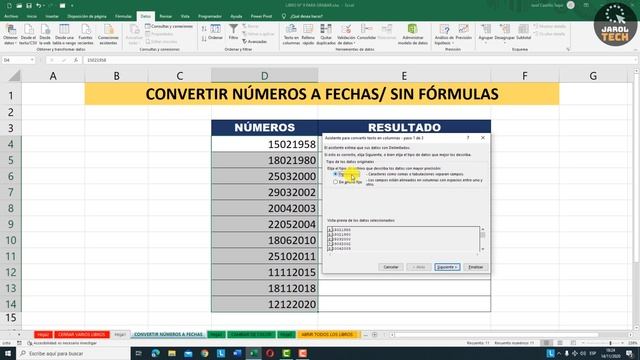Click the Desagrupar icon
640x360 pixels.
(x=504, y=32)
